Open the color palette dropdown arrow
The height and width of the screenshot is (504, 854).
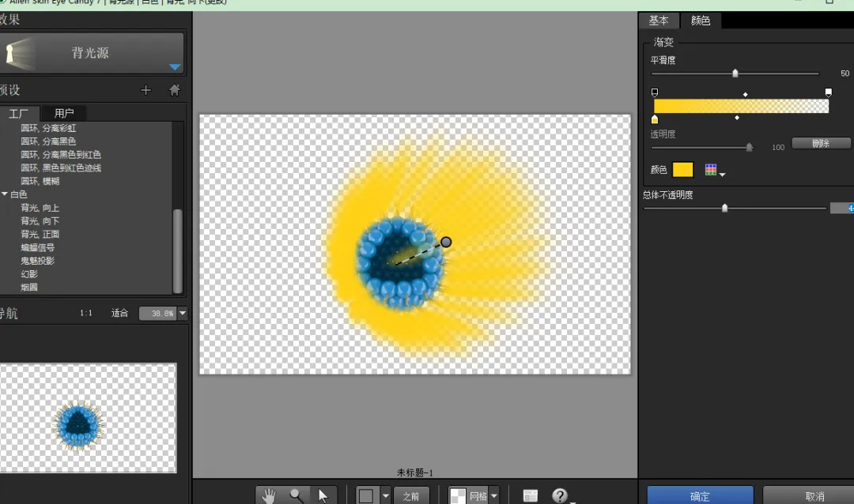[x=723, y=174]
